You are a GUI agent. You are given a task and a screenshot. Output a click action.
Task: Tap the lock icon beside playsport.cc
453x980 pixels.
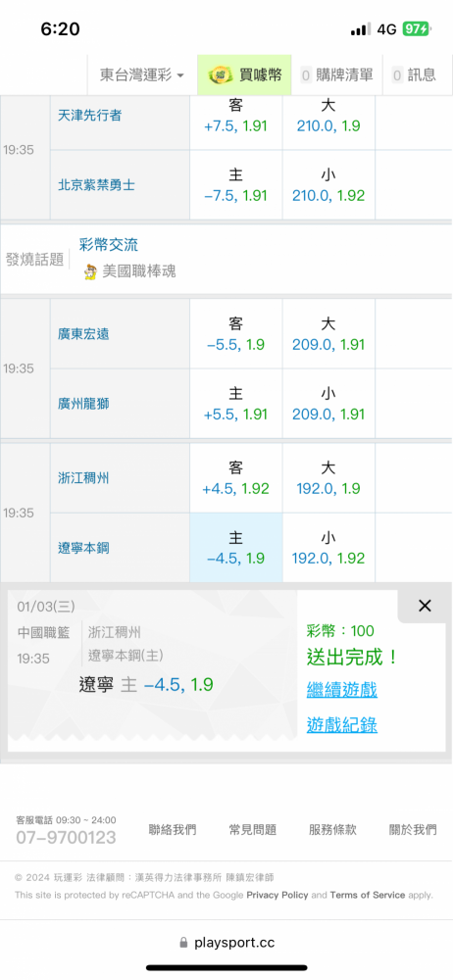click(x=183, y=943)
